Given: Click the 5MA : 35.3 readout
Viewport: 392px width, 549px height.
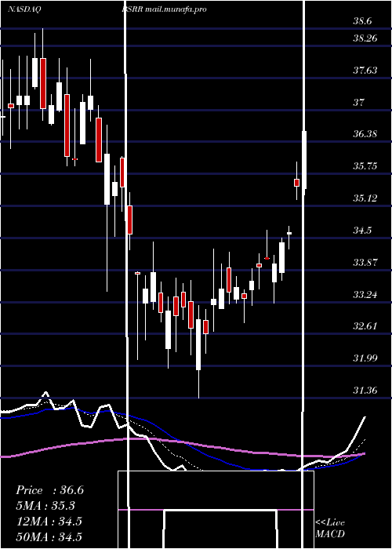Looking at the screenshot, I should click(x=45, y=506).
